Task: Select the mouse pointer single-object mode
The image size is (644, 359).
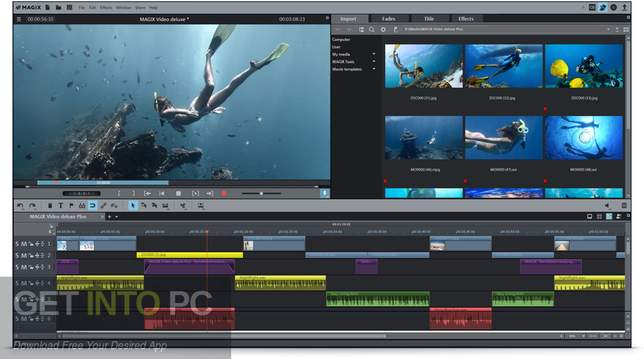Action: 132,206
